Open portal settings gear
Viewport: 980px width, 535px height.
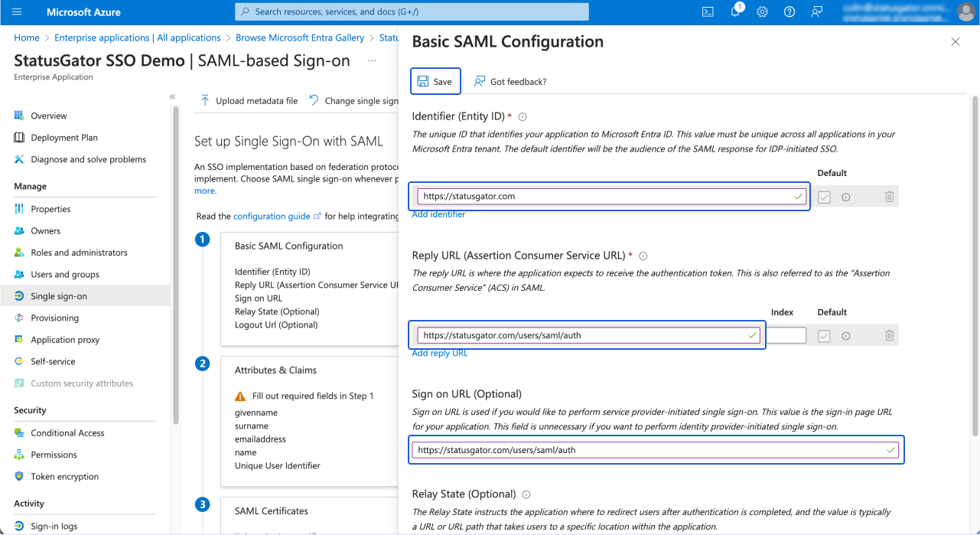(x=763, y=12)
